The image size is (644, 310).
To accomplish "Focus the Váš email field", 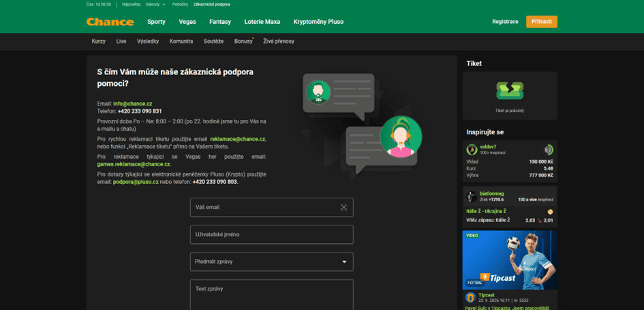I will [x=271, y=207].
